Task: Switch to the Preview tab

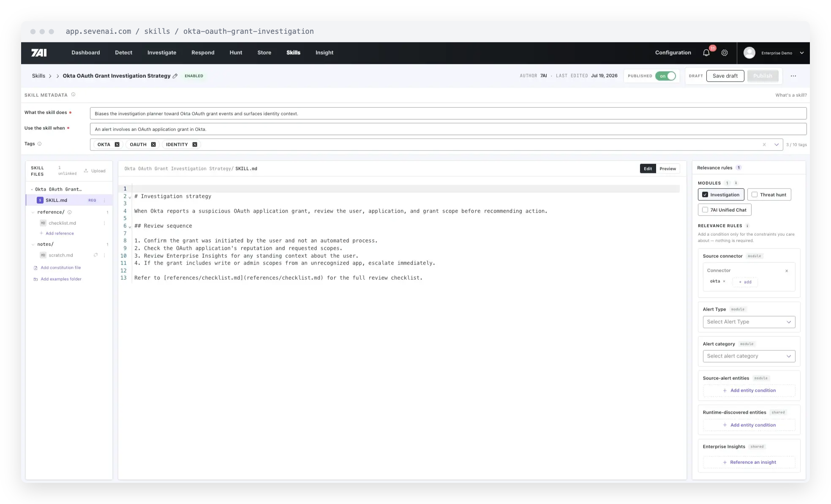Action: click(x=668, y=169)
